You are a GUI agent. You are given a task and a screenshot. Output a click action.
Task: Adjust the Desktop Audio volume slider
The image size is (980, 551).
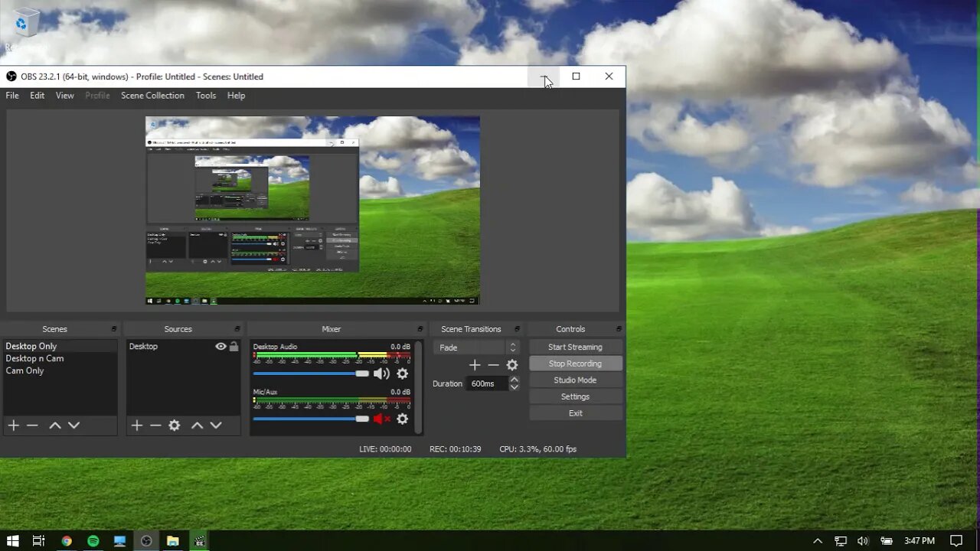[x=311, y=373]
